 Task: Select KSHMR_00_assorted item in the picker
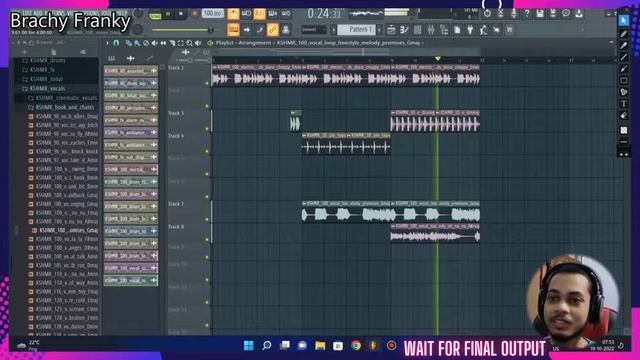pos(131,71)
